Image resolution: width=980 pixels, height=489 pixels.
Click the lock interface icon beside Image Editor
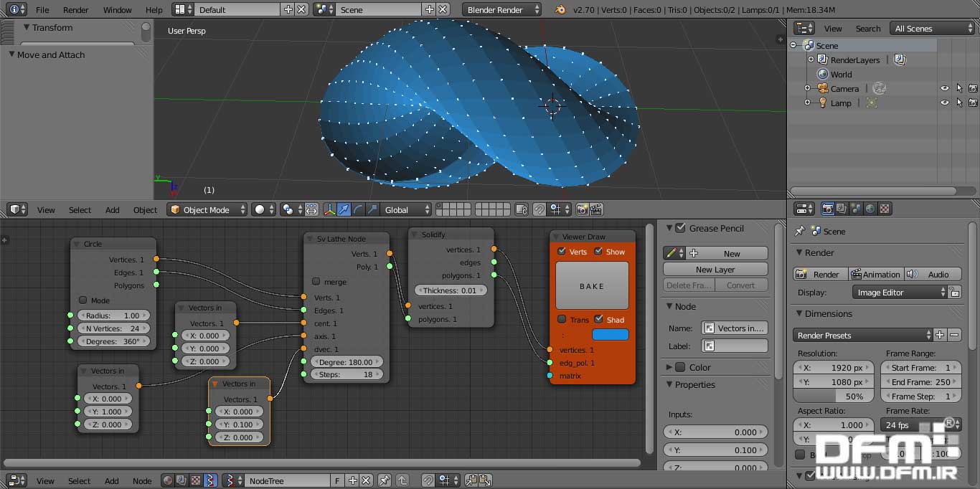pyautogui.click(x=954, y=293)
